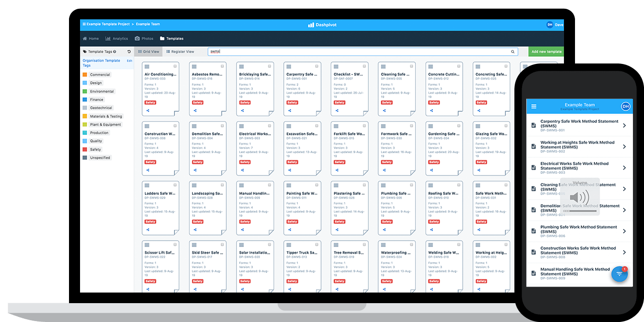Share the Painting Safe template
The image size is (644, 322).
(290, 229)
